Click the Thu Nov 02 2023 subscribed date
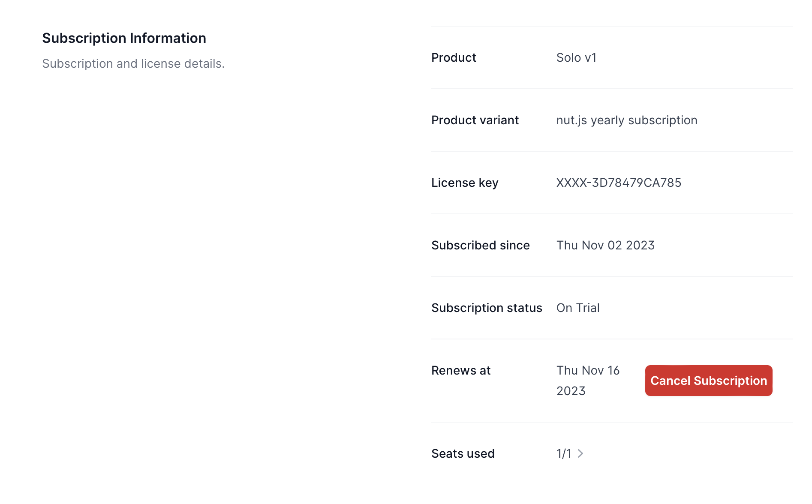The height and width of the screenshot is (504, 812). pyautogui.click(x=605, y=245)
